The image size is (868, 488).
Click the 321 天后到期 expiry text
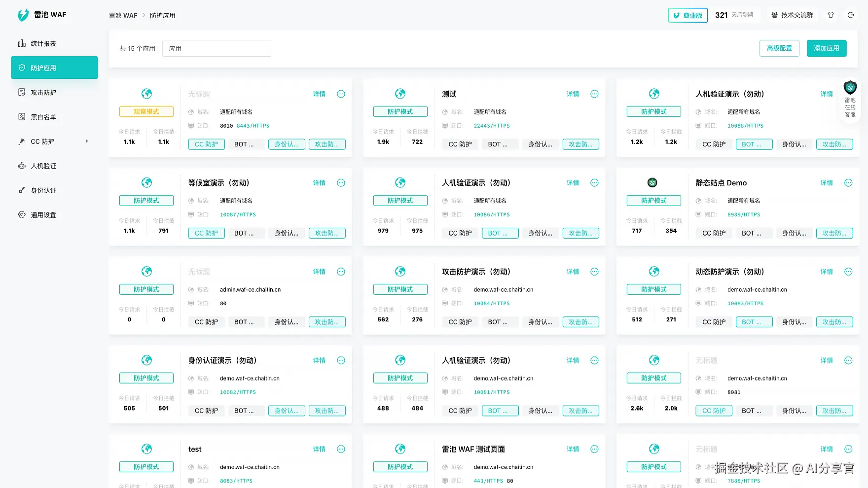coord(734,15)
